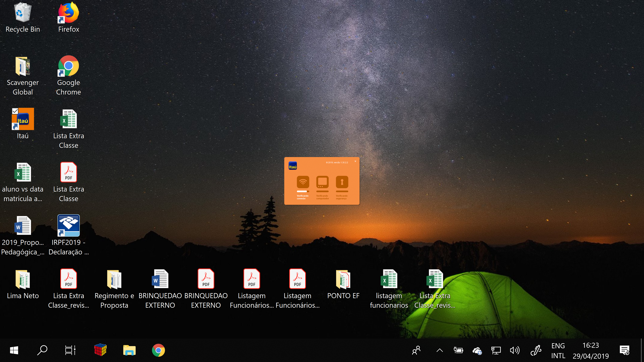
Task: Open the Rubik's cube app in taskbar
Action: [x=100, y=350]
